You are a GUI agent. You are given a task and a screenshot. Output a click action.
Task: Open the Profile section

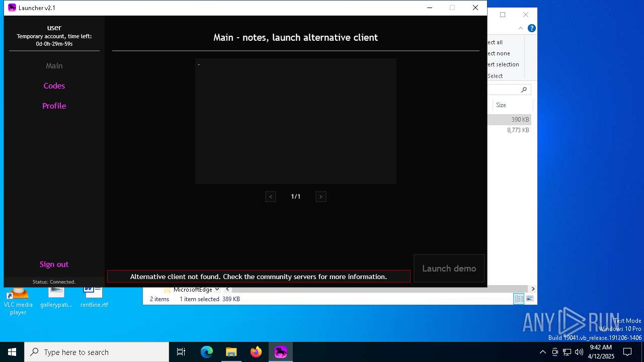(x=54, y=106)
